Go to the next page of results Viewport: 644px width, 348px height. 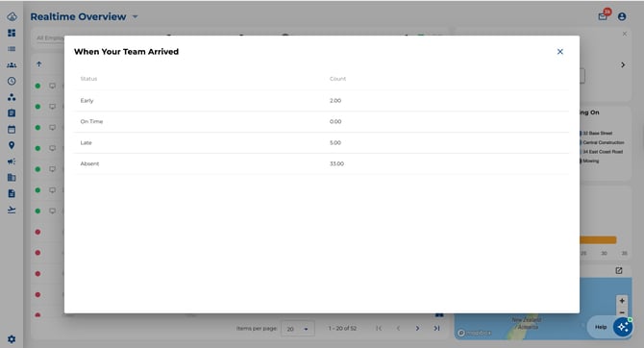point(417,328)
